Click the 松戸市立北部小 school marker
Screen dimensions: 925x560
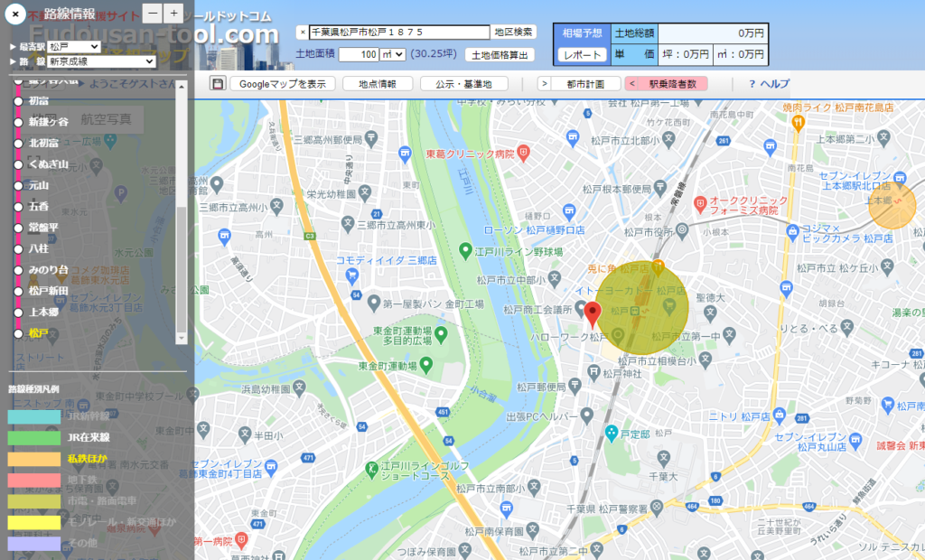tap(668, 139)
